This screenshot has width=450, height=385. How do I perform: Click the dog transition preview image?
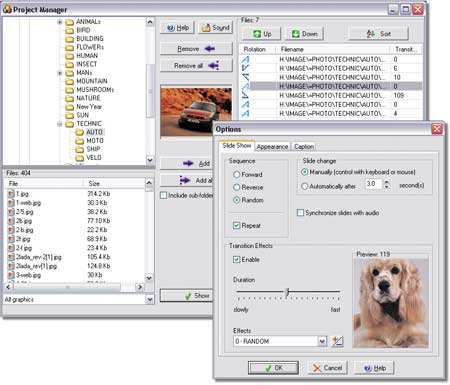[x=391, y=303]
